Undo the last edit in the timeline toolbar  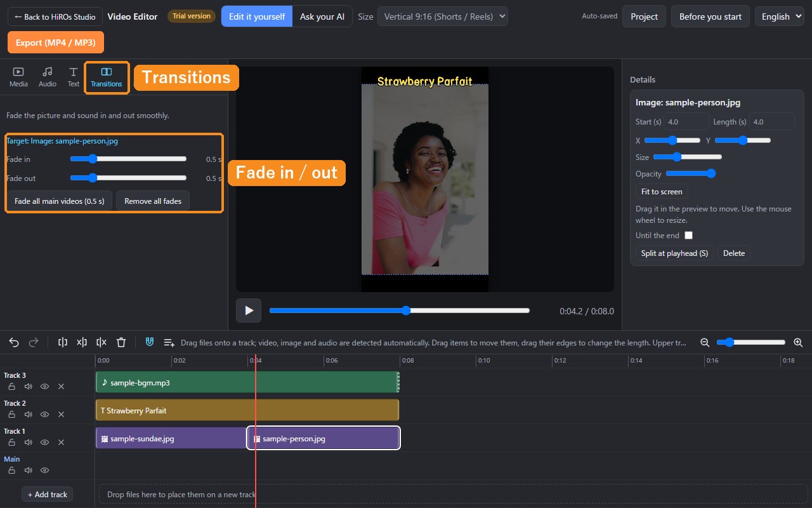[x=14, y=342]
